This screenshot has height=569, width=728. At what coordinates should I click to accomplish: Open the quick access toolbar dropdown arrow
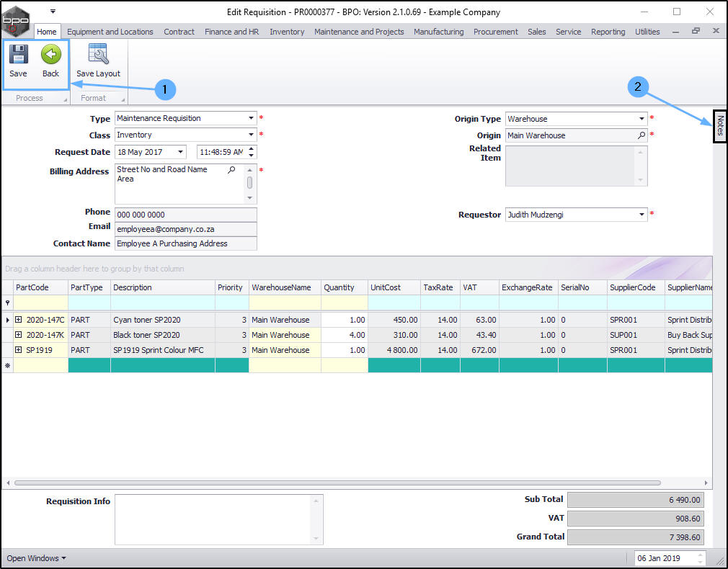53,12
